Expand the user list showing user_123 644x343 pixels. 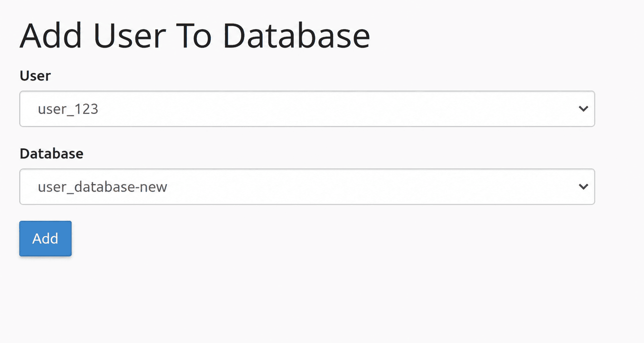307,109
